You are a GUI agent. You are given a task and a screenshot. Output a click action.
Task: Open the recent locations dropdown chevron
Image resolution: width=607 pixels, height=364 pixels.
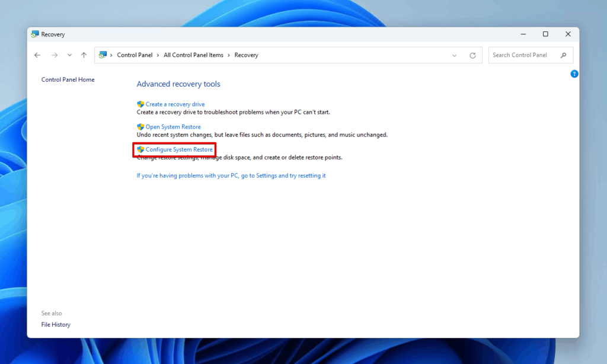tap(69, 55)
